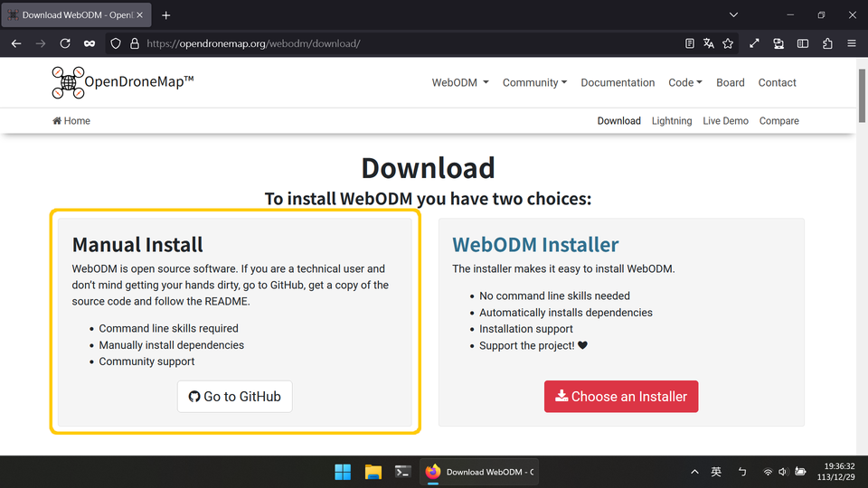Open a new tab with the plus button
This screenshot has height=488, width=868.
click(x=166, y=15)
